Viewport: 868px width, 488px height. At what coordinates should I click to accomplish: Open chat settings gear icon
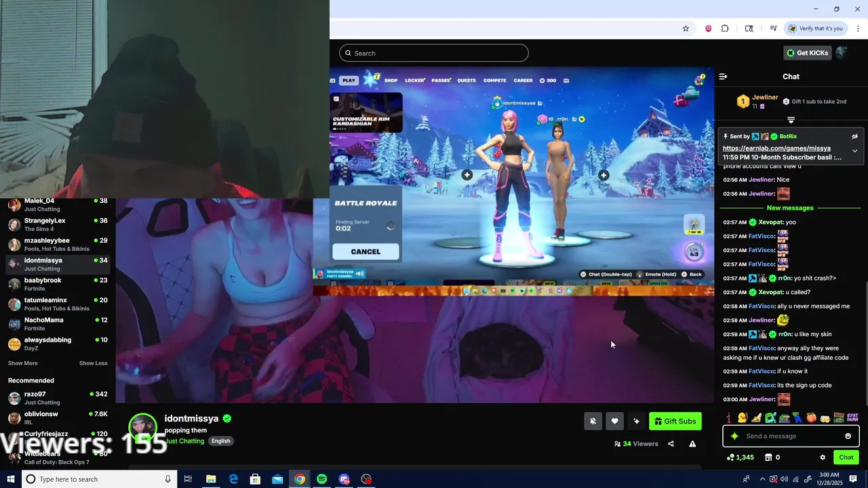click(823, 457)
